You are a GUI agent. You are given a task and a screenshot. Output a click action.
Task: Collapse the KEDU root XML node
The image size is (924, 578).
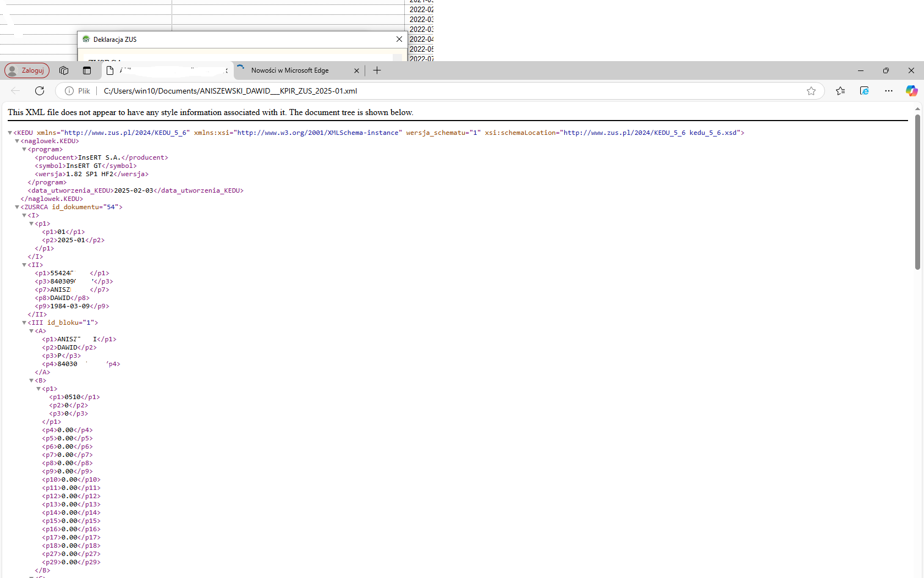pyautogui.click(x=10, y=133)
